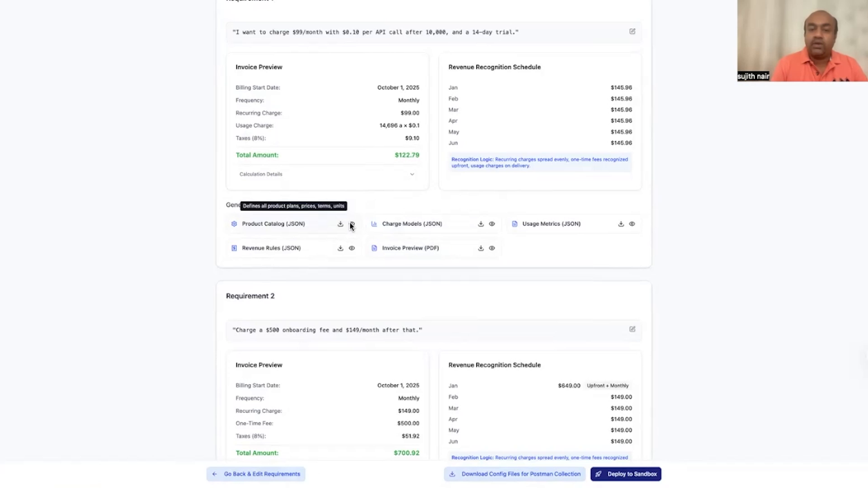Viewport: 868px width, 488px height.
Task: Edit the $500 onboarding fee requirement
Action: (632, 329)
